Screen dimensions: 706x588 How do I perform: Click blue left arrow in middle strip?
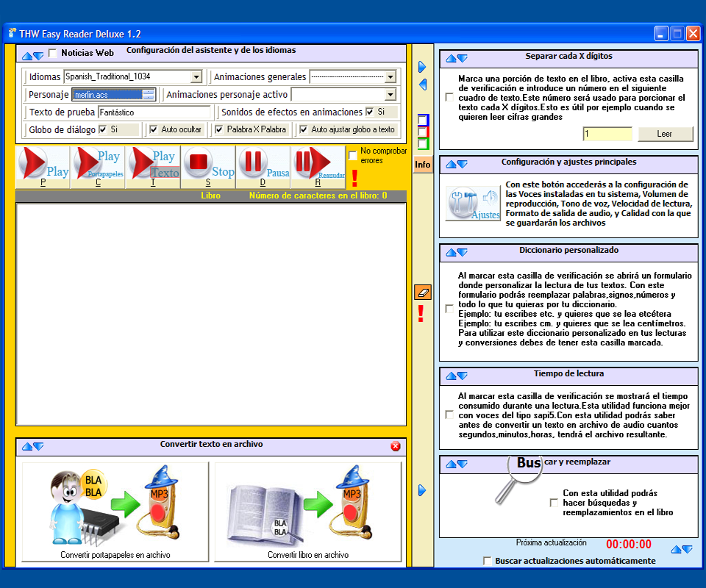click(x=423, y=84)
